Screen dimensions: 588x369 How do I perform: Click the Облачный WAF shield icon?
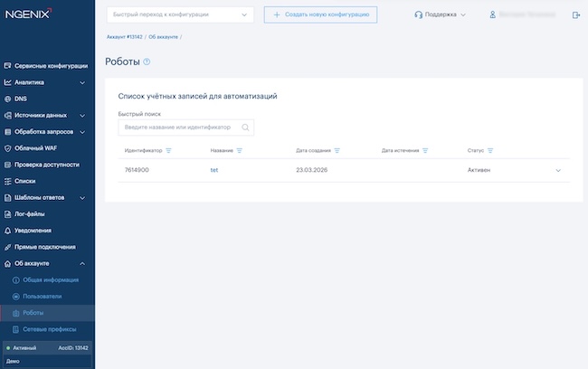tap(7, 148)
